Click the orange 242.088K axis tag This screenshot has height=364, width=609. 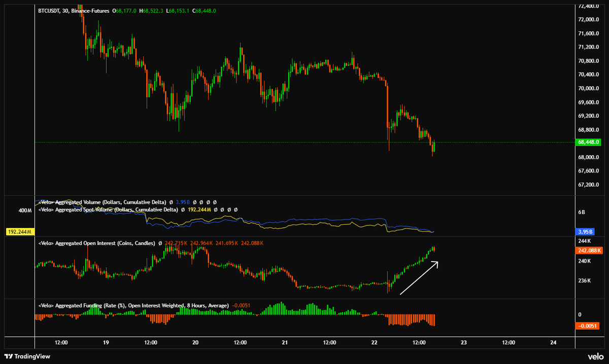pos(589,250)
